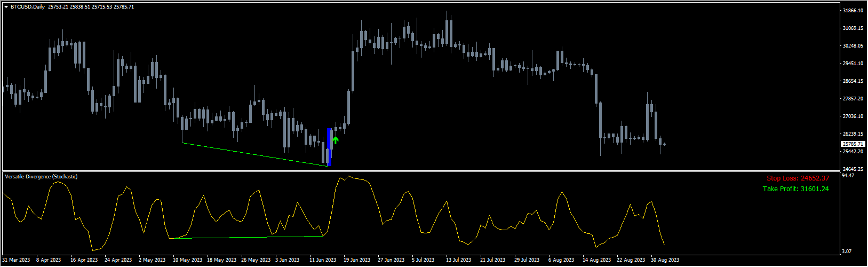Click the 3 Jun 2023 date label
This screenshot has height=267, width=868.
point(287,261)
